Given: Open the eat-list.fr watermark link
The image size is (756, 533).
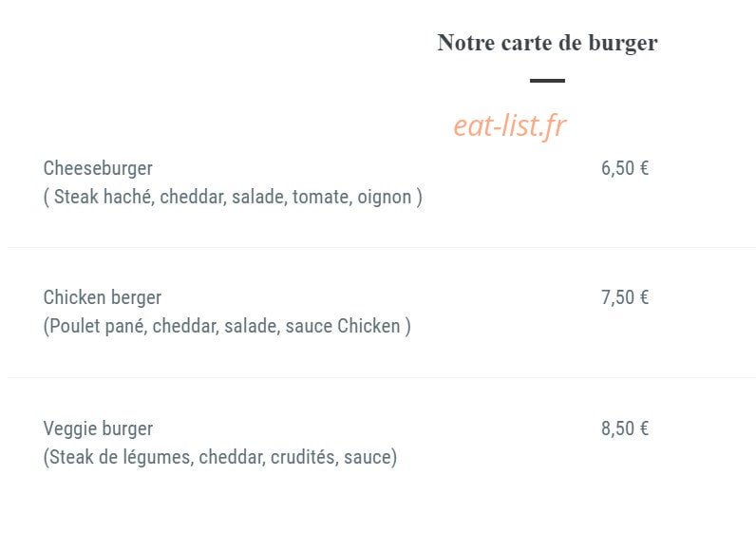Looking at the screenshot, I should [x=510, y=126].
